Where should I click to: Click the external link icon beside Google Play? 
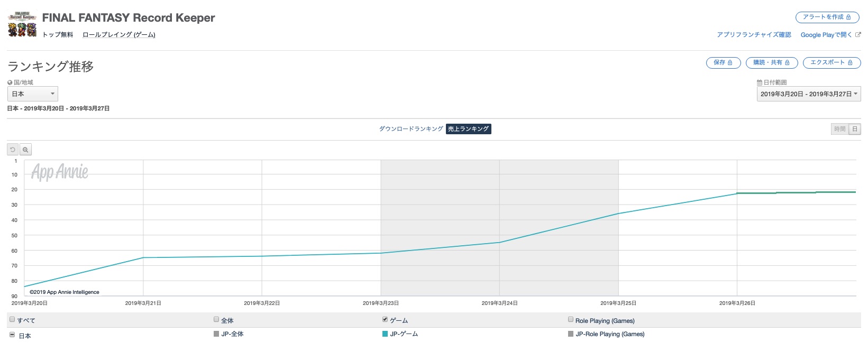[x=858, y=35]
